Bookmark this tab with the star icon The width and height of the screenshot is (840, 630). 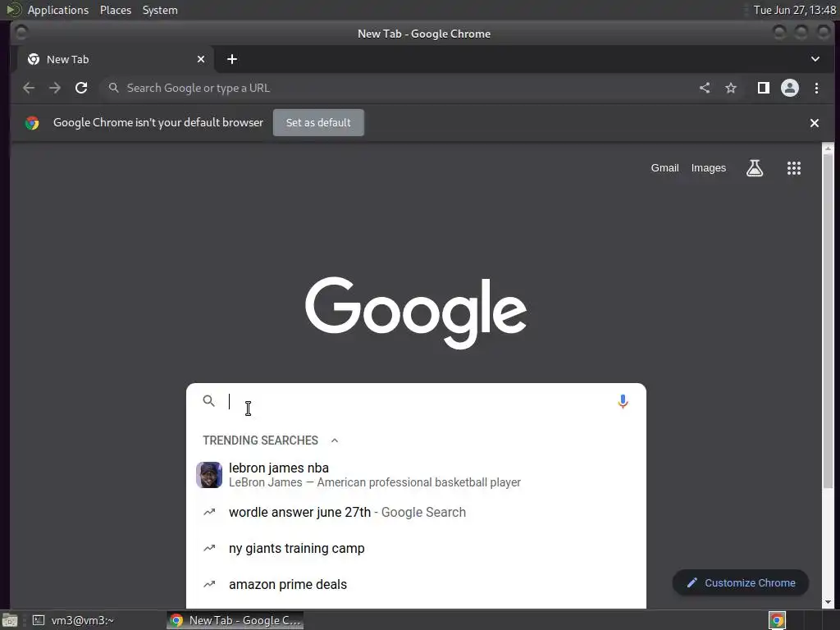tap(731, 88)
